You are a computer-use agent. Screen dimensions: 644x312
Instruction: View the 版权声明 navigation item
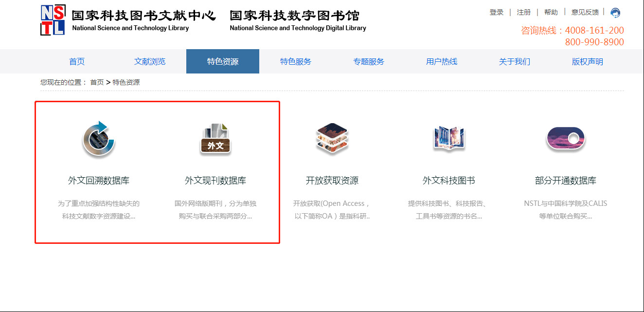tap(588, 61)
